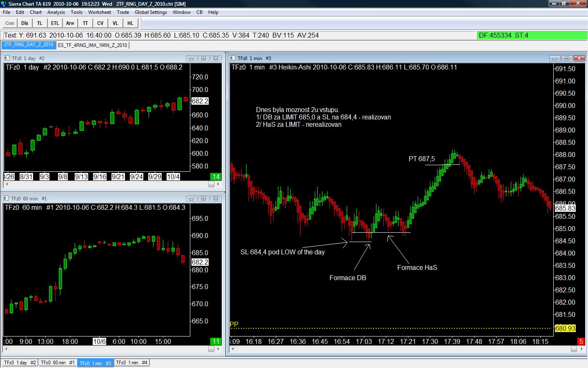Click the 60 min chart horizontal scrollbar thumb
Viewport: 588px width, 368px height.
[211, 349]
